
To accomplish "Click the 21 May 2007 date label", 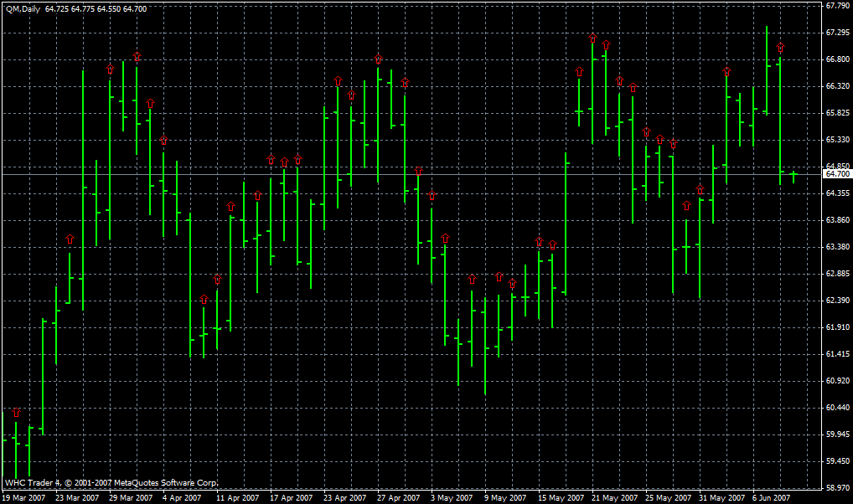I will [614, 497].
